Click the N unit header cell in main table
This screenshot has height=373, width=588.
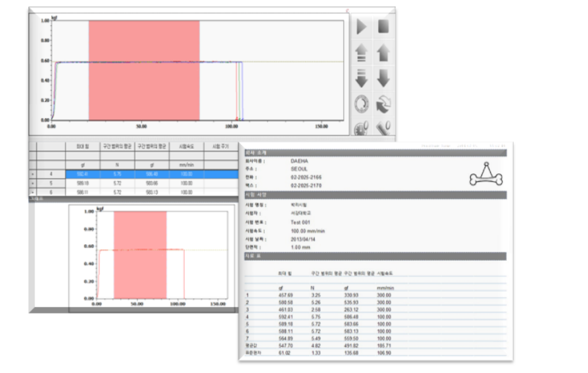[117, 165]
